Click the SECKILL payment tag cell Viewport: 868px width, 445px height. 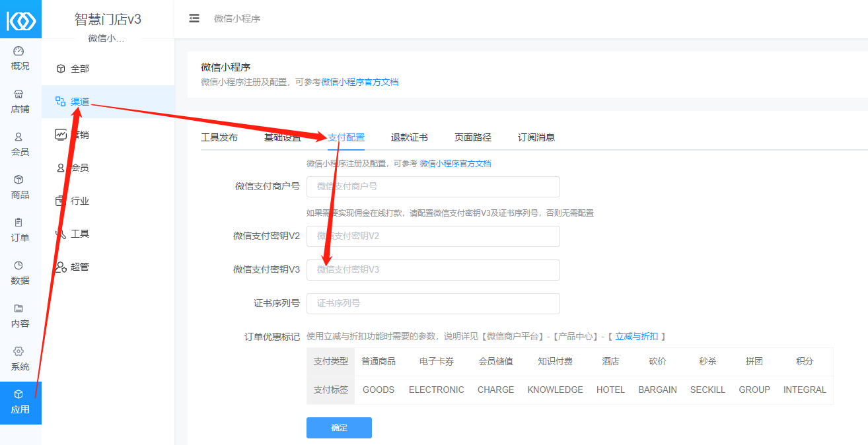tap(707, 390)
